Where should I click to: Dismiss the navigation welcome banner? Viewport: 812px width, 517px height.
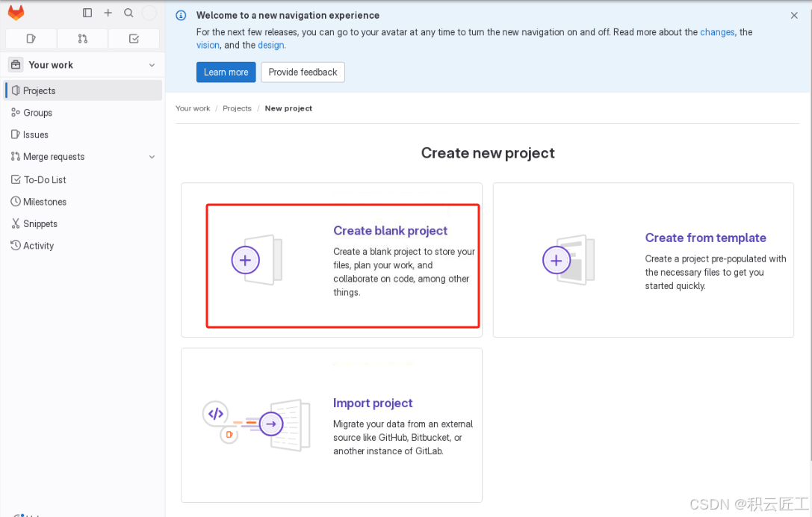[x=794, y=16]
